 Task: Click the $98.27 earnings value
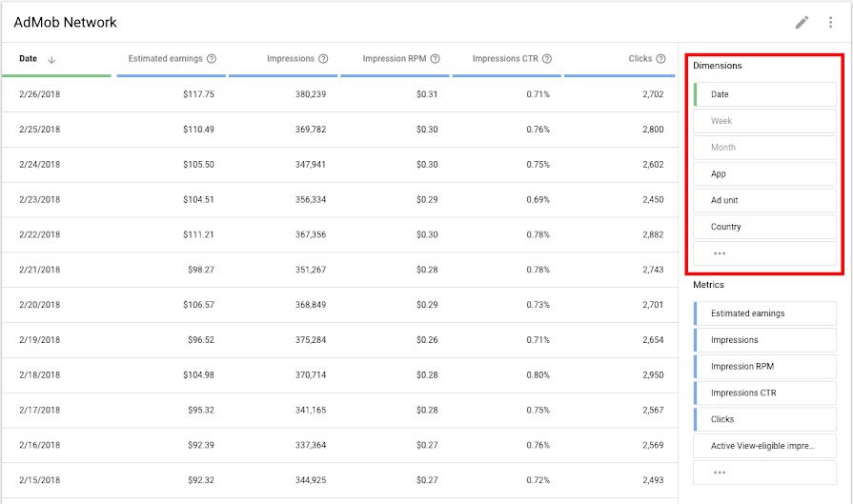point(201,270)
